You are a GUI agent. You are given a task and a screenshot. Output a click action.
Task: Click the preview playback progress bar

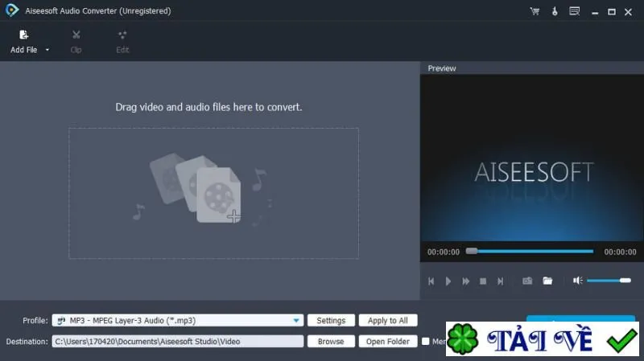pos(530,251)
